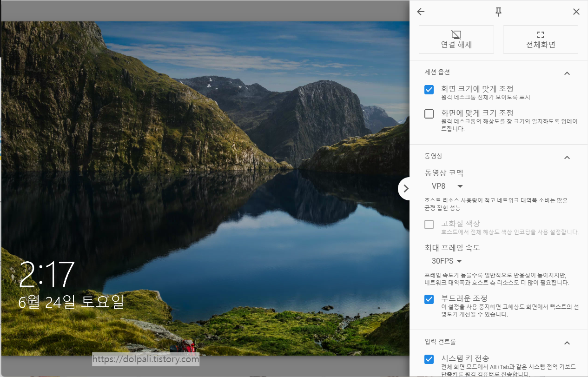
Task: Collapse the 세션 옵션 section
Action: point(567,73)
